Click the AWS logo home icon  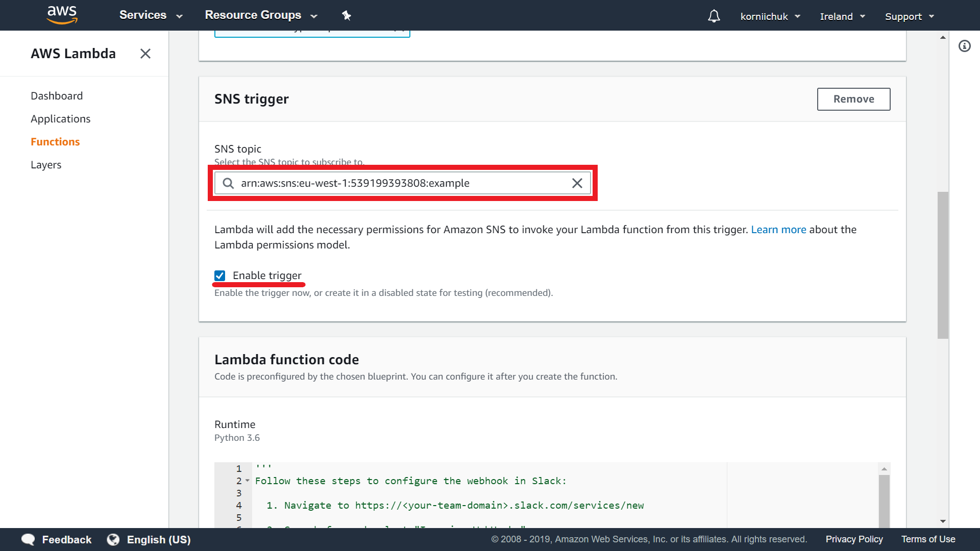(62, 15)
